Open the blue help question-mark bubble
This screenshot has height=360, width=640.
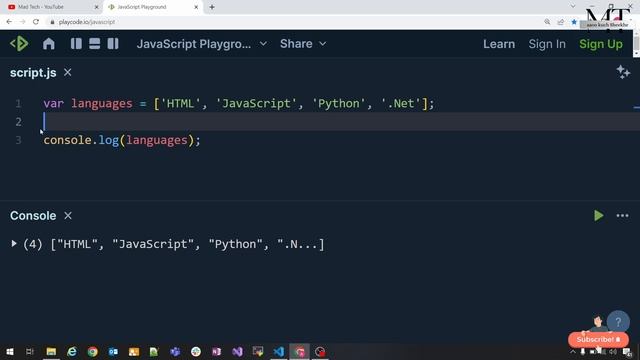618,322
